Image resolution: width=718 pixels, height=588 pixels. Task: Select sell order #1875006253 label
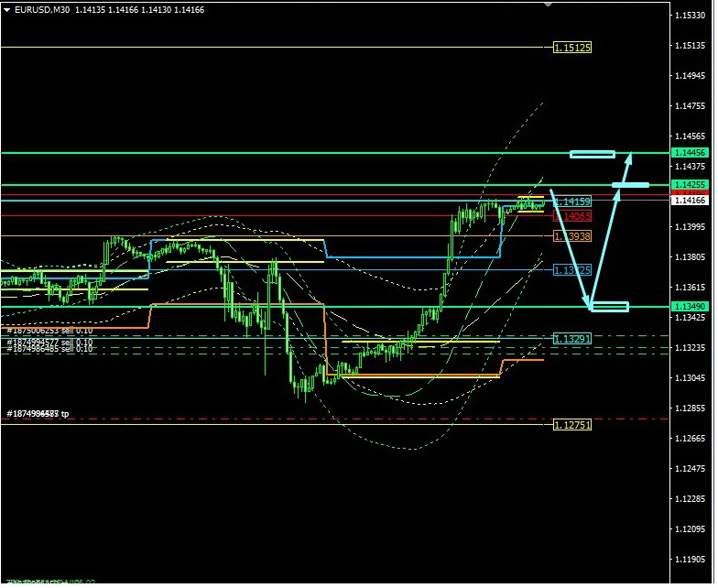click(49, 330)
